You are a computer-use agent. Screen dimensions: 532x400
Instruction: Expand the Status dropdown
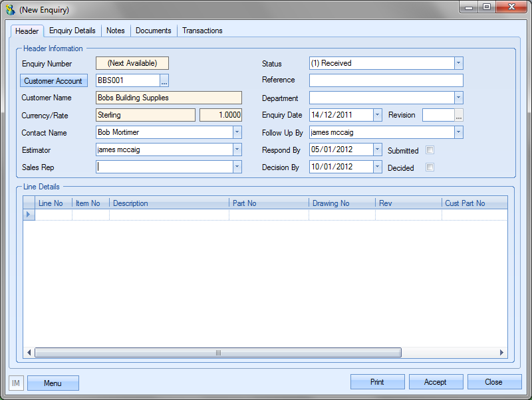[x=458, y=63]
